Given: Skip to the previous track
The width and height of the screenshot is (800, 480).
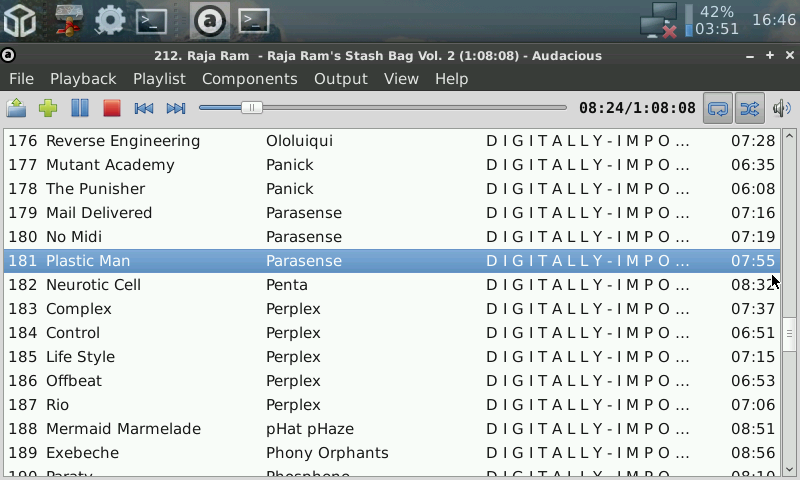Looking at the screenshot, I should pyautogui.click(x=144, y=108).
